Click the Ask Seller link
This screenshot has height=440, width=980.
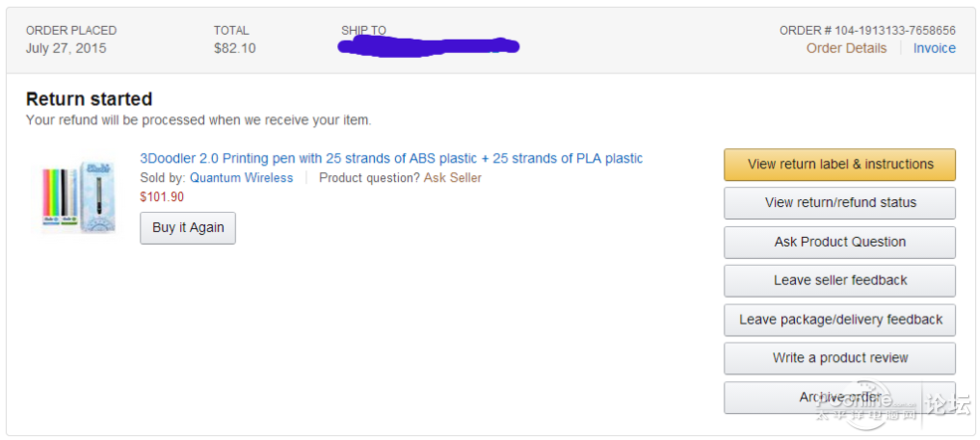pyautogui.click(x=453, y=177)
